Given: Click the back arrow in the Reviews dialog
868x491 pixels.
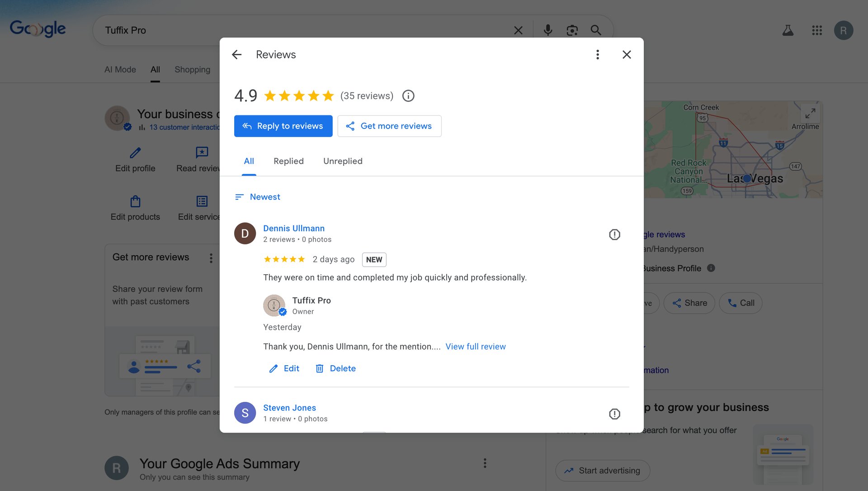Looking at the screenshot, I should (237, 55).
